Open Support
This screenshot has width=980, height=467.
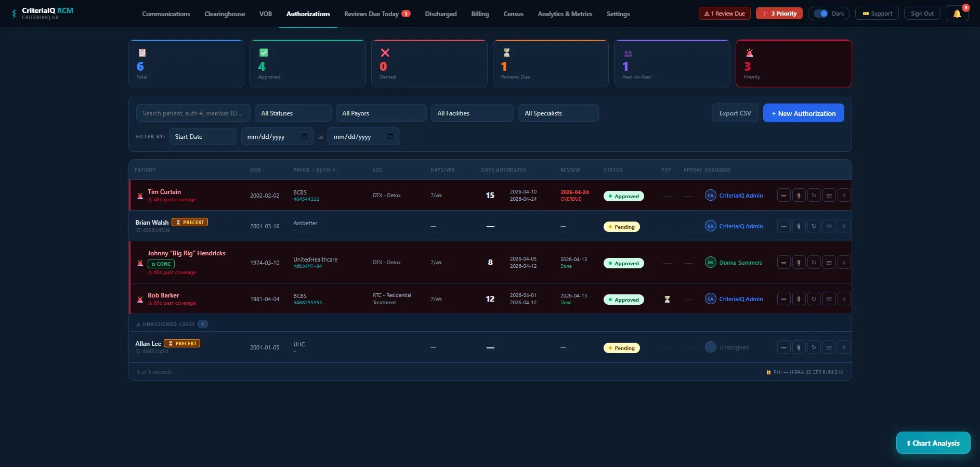(x=877, y=14)
